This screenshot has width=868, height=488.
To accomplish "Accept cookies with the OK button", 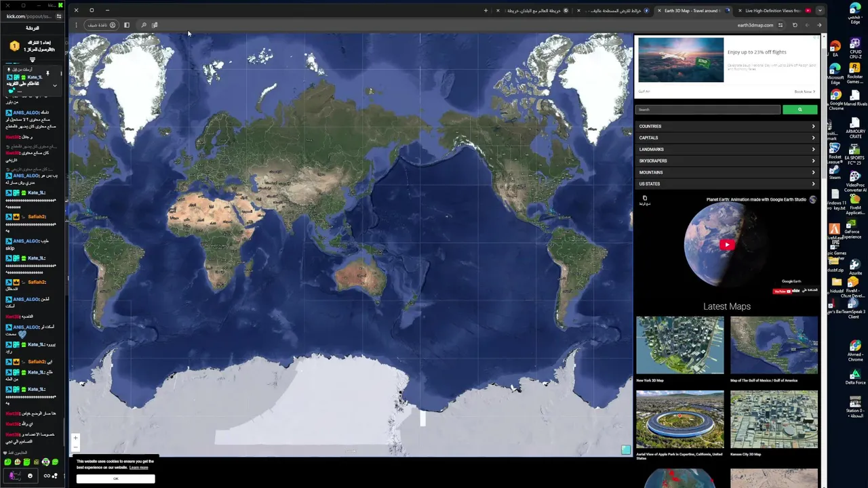I will pyautogui.click(x=115, y=479).
